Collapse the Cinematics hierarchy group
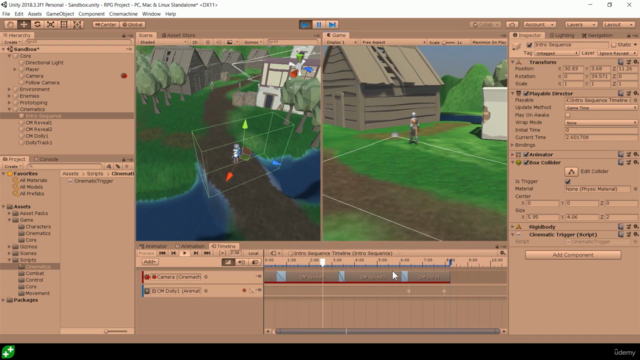640x360 pixels. coord(9,109)
